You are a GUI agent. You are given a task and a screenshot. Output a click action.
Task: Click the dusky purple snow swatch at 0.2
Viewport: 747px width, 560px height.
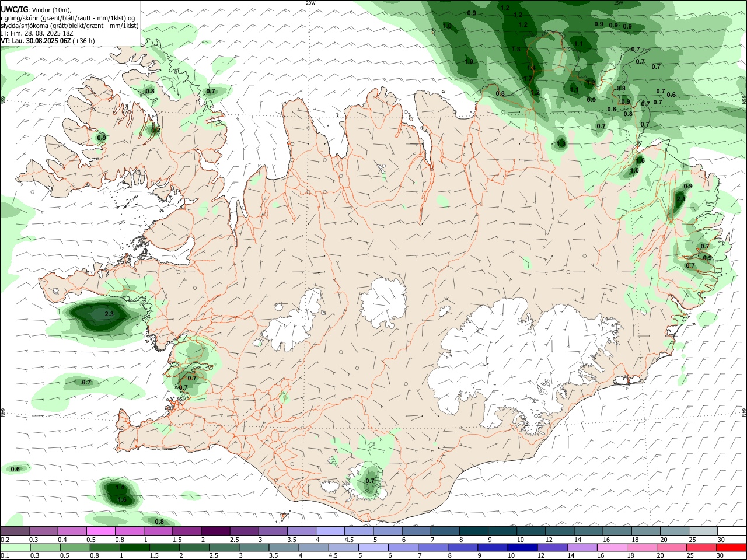pyautogui.click(x=15, y=531)
